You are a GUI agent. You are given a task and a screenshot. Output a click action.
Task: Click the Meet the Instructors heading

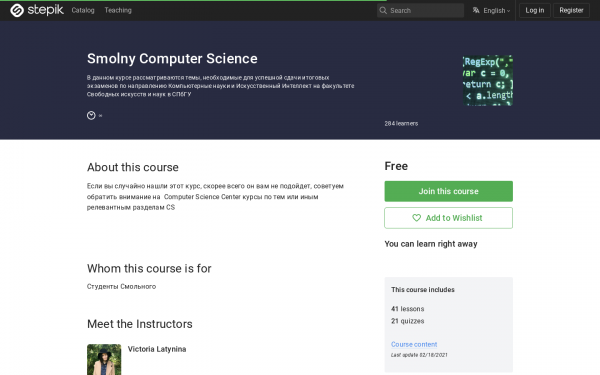(140, 324)
